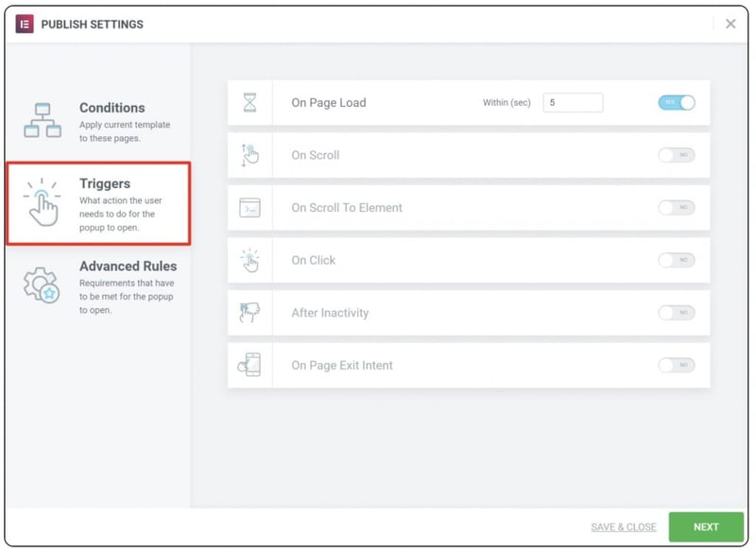The height and width of the screenshot is (552, 756).
Task: Click the green Next button
Action: coord(706,526)
